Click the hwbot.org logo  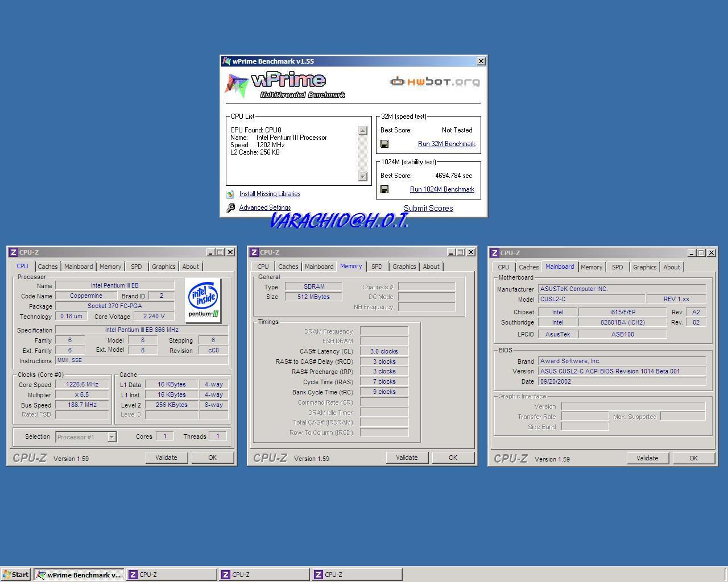pos(435,82)
